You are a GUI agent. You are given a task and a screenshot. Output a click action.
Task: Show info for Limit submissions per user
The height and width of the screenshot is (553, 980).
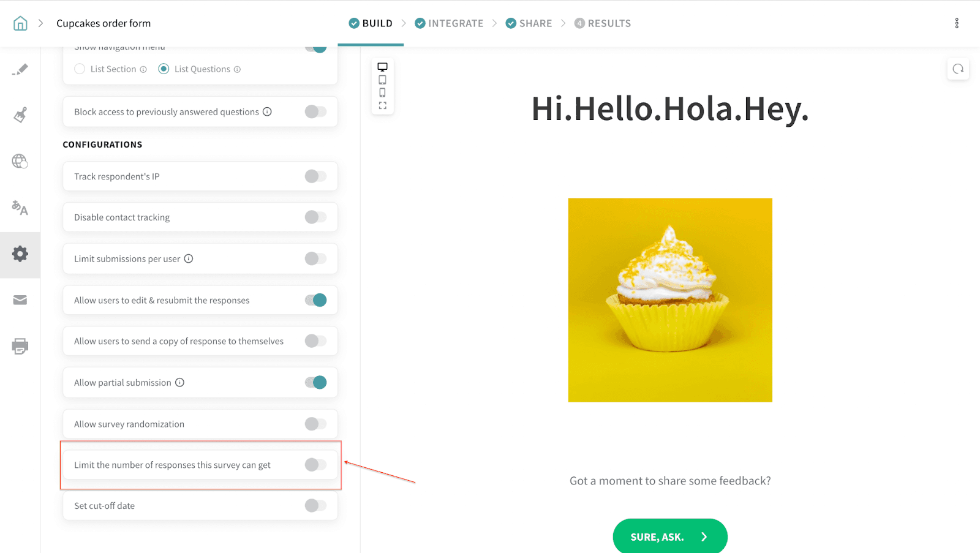[x=189, y=258]
